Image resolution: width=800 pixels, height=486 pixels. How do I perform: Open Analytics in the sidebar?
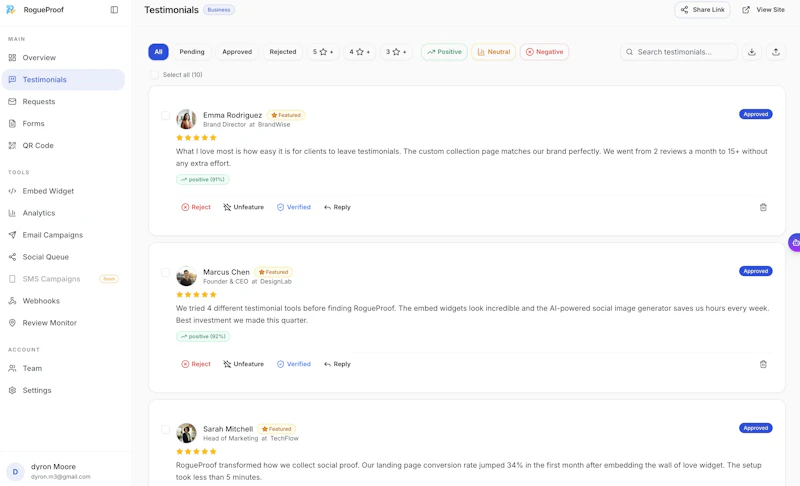(x=63, y=213)
